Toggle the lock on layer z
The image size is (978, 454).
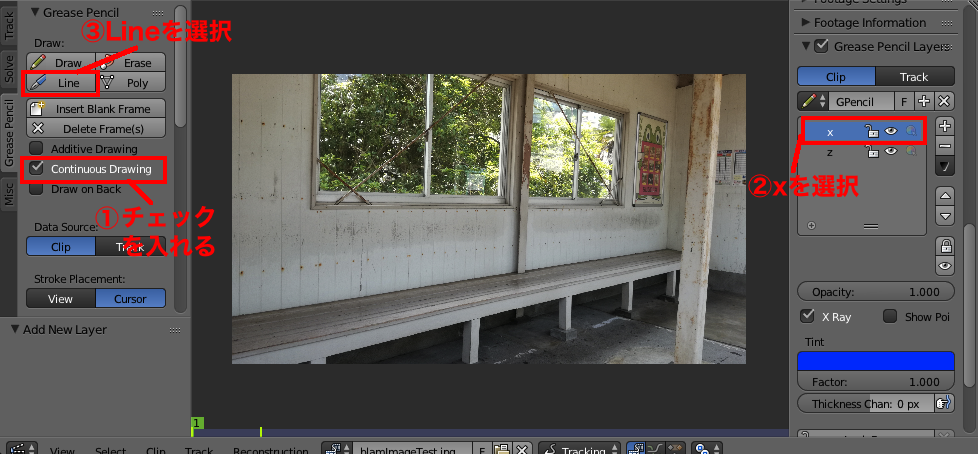(x=872, y=151)
